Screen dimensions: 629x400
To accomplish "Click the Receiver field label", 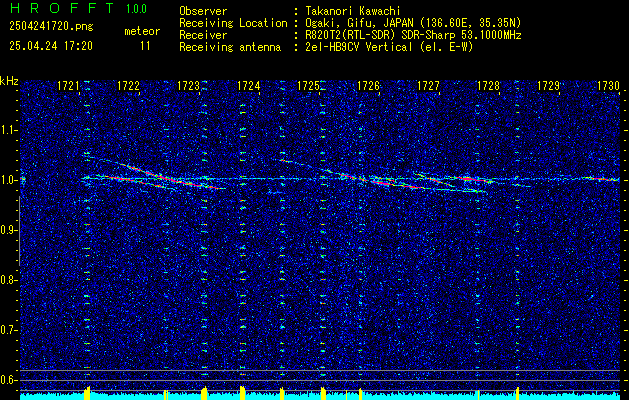I will pos(203,35).
